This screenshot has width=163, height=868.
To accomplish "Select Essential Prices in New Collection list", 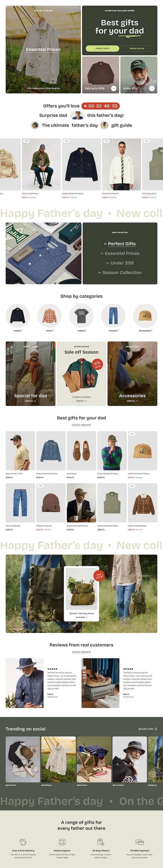I will [x=122, y=253].
